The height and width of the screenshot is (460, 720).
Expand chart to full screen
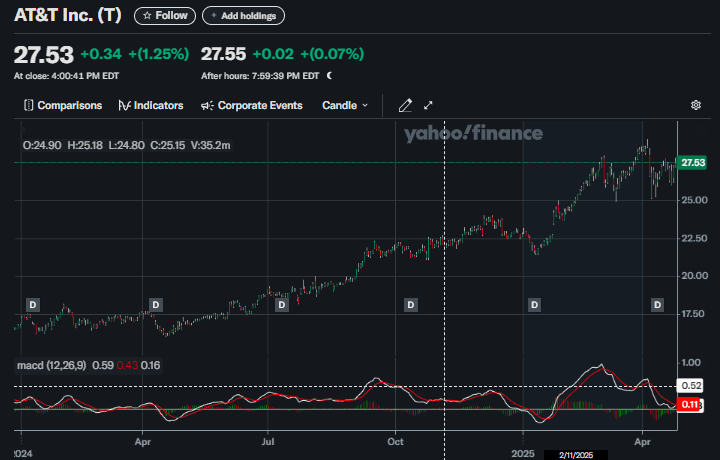point(429,105)
